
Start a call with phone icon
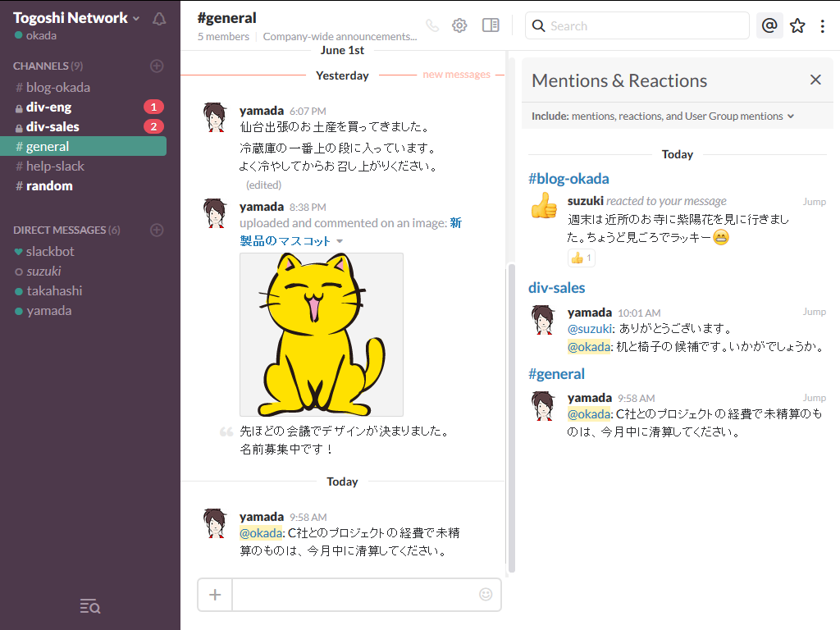pos(432,25)
